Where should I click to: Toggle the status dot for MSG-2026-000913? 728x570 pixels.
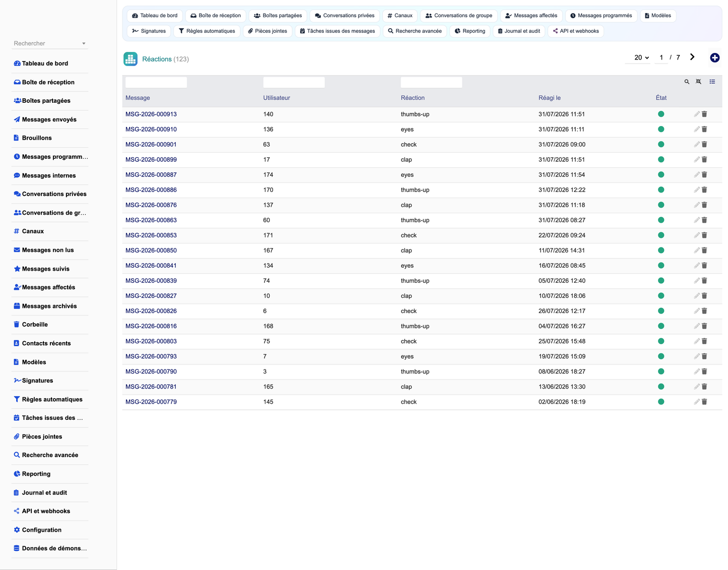click(661, 114)
